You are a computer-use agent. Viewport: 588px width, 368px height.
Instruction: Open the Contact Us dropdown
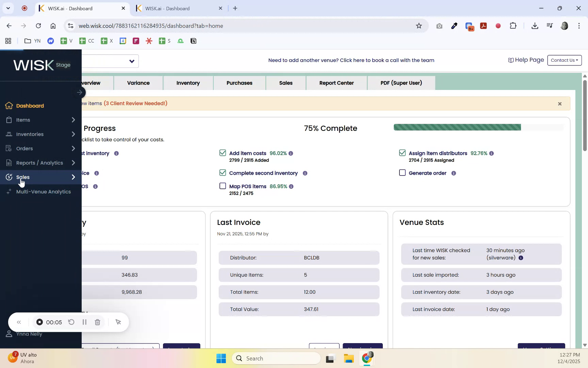pos(564,60)
